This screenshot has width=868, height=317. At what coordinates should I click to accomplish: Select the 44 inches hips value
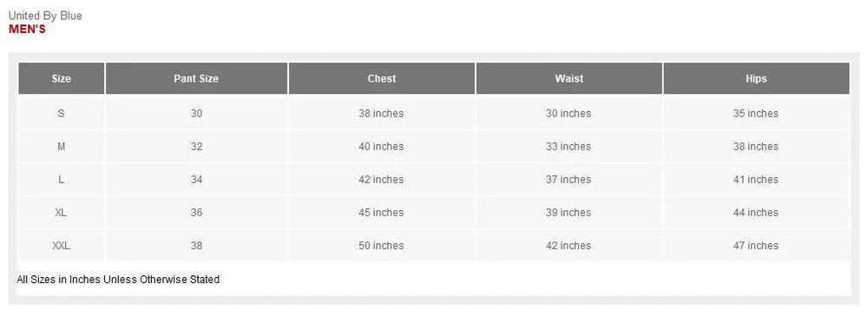756,212
